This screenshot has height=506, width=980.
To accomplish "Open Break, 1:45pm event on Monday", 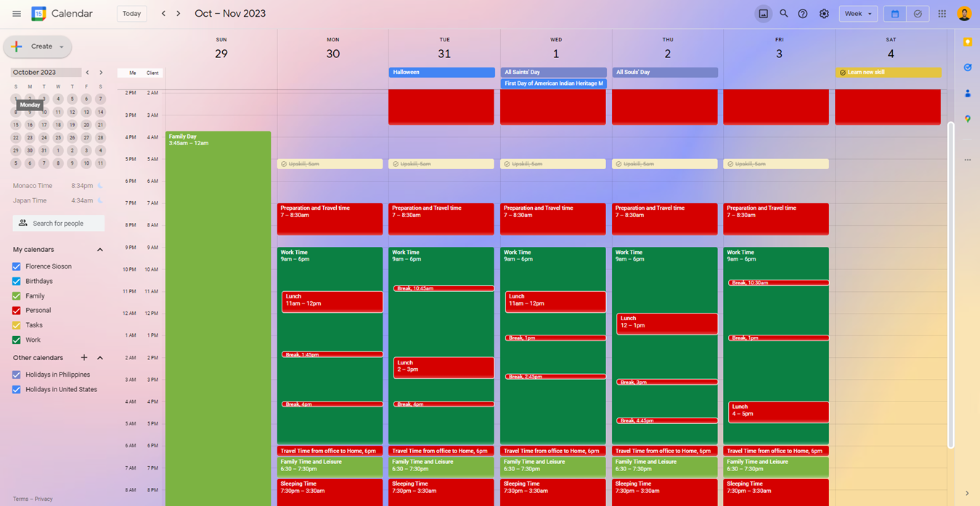I will (332, 354).
